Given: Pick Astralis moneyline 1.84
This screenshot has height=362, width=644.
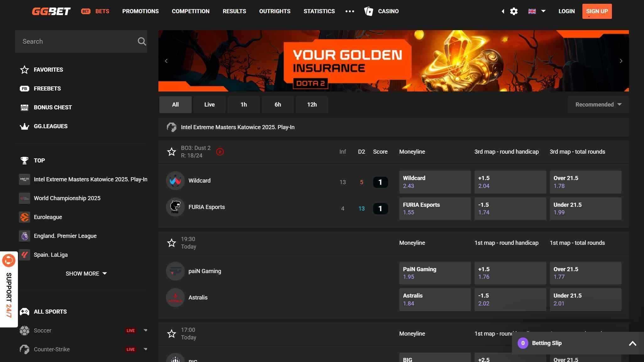Looking at the screenshot, I should (435, 300).
